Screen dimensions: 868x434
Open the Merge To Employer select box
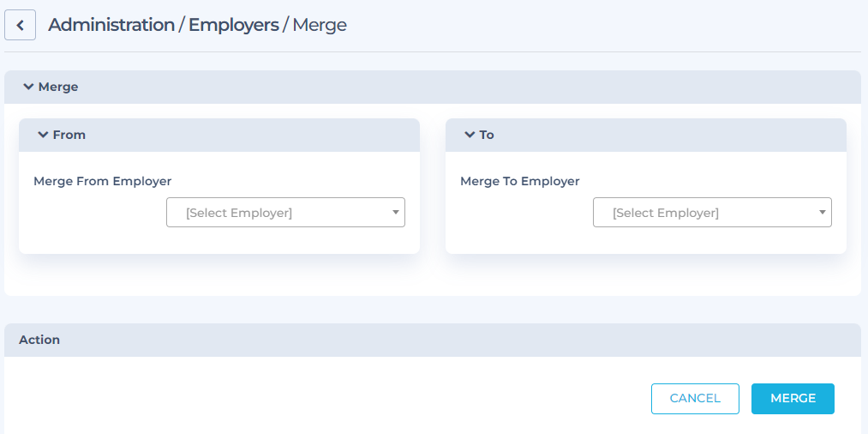click(x=712, y=213)
